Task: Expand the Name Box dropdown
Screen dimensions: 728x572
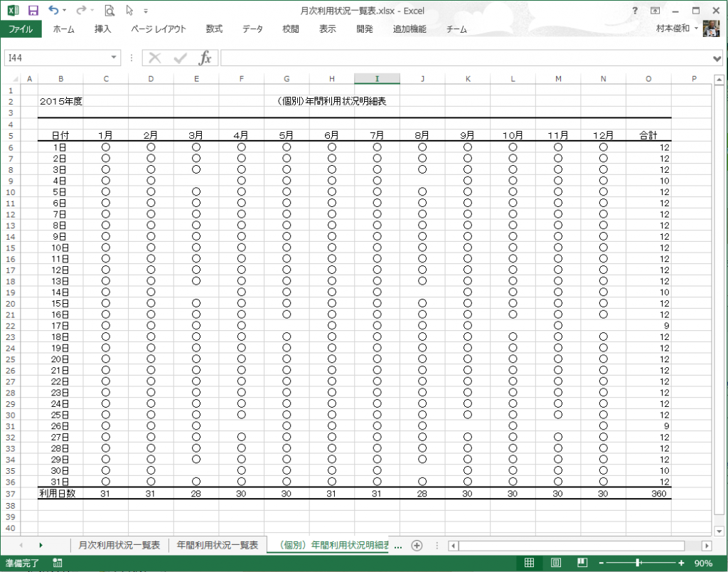Action: (x=114, y=58)
